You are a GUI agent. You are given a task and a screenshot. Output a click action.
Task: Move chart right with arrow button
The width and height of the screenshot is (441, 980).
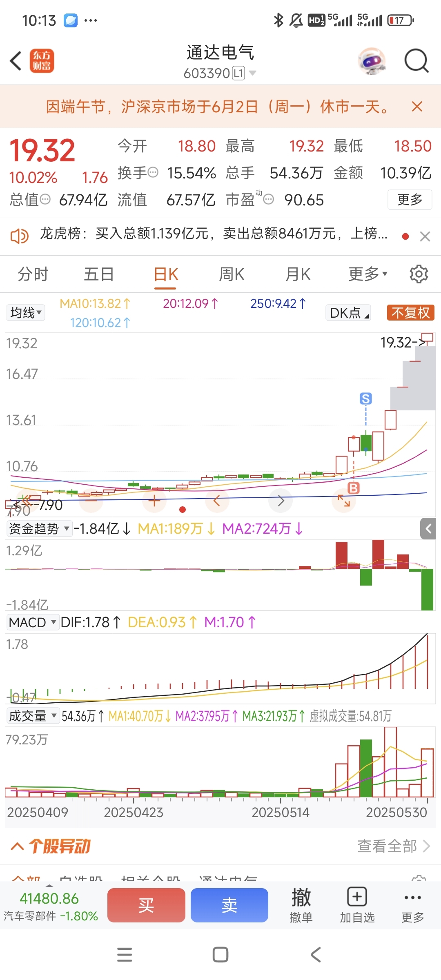pyautogui.click(x=281, y=501)
